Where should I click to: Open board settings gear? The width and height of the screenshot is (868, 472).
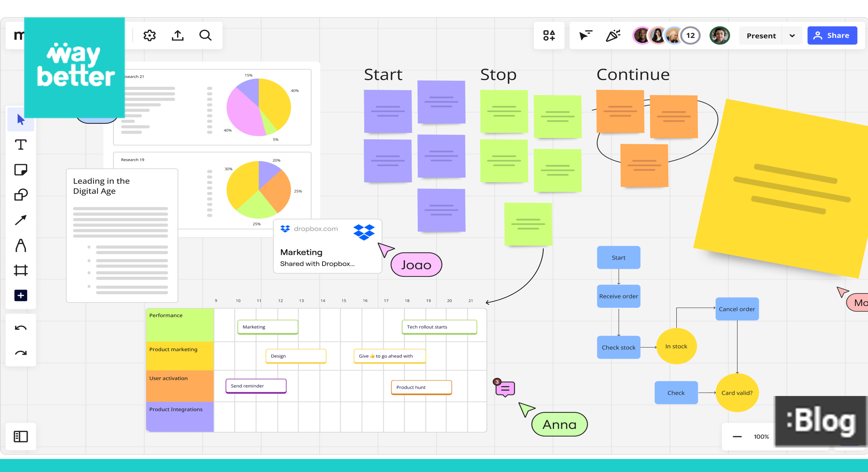[149, 35]
